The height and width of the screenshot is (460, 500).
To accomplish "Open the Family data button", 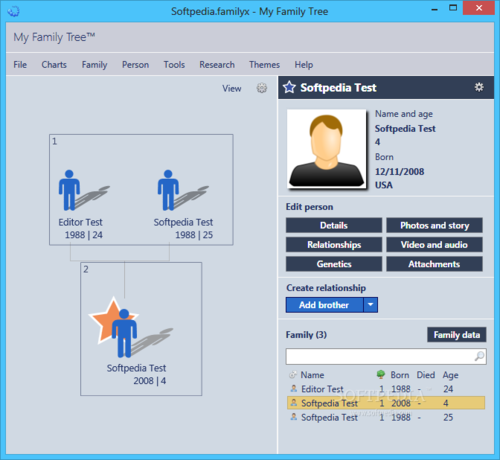I will tap(457, 335).
